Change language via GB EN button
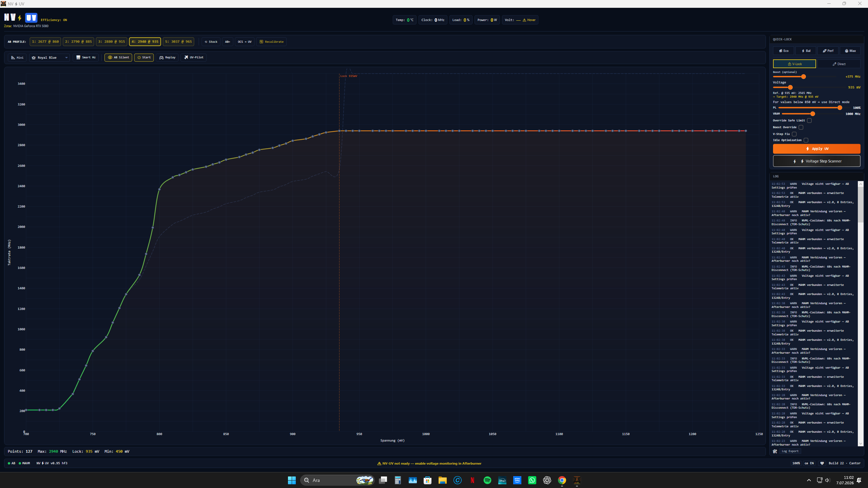 (x=809, y=463)
